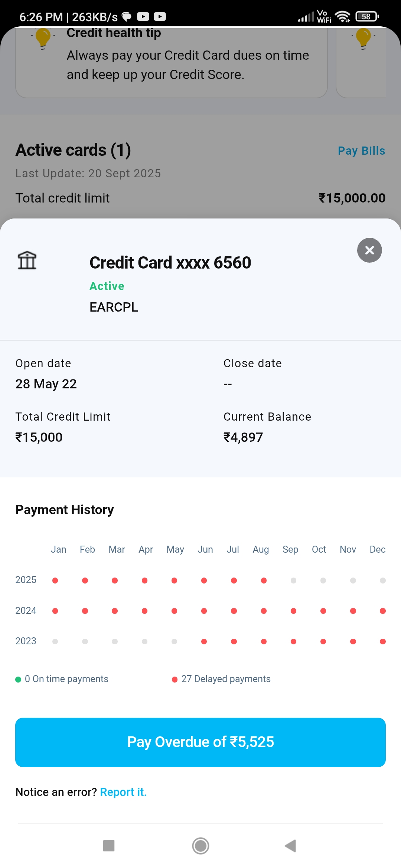The width and height of the screenshot is (401, 868).
Task: Tap the WiFi icon in status bar
Action: (342, 16)
